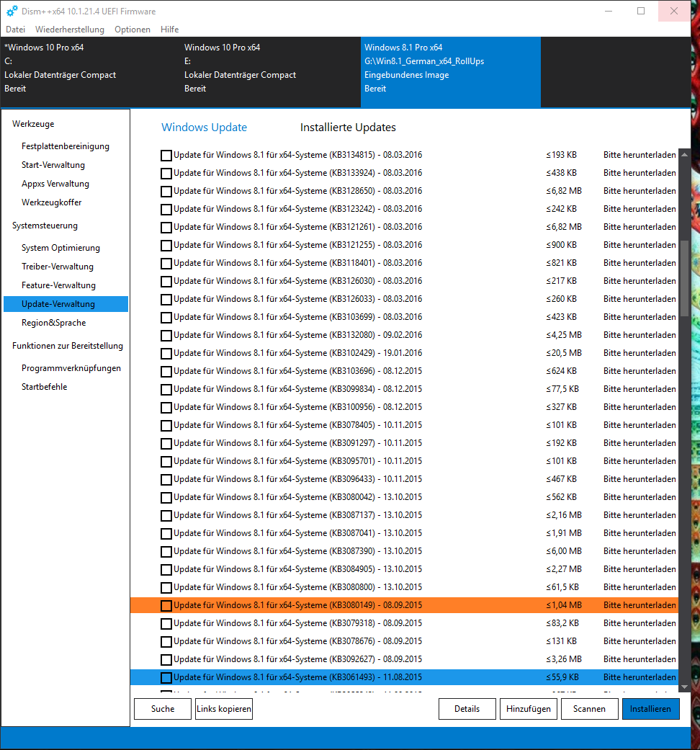Check the box for update KB3133924

click(166, 174)
